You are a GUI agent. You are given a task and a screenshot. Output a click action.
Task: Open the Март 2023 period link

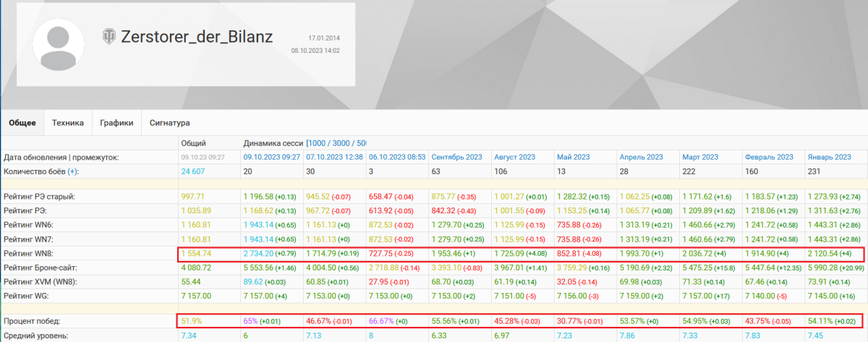[700, 157]
